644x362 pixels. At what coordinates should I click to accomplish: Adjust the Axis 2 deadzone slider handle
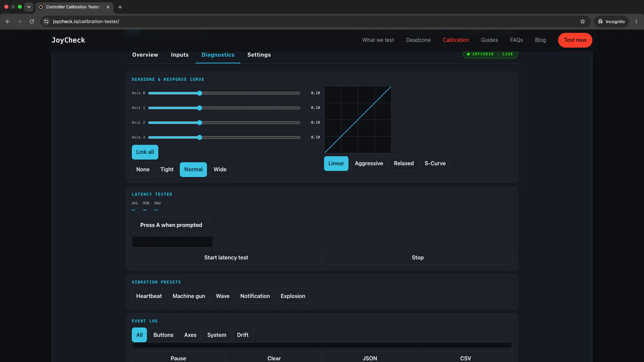200,123
